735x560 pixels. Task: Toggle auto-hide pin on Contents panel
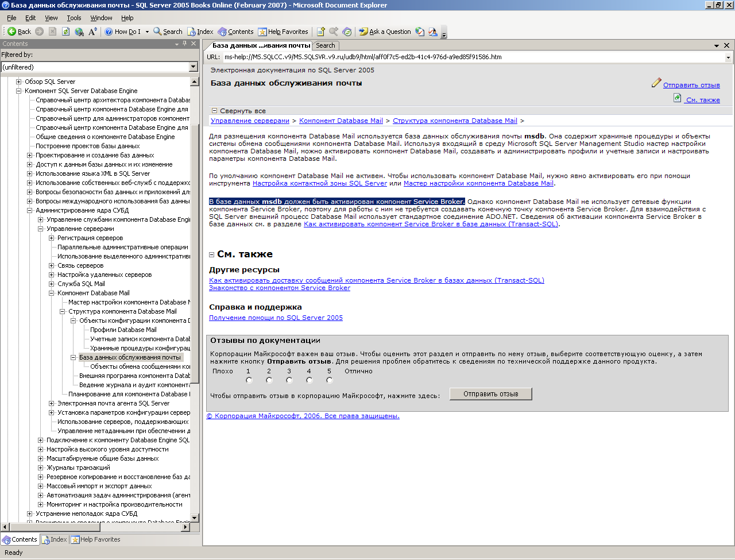pyautogui.click(x=184, y=44)
